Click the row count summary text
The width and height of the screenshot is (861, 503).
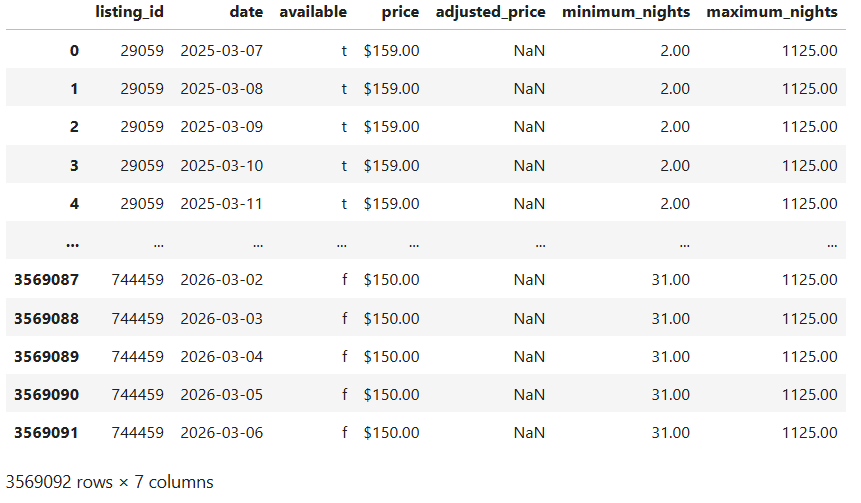click(109, 482)
